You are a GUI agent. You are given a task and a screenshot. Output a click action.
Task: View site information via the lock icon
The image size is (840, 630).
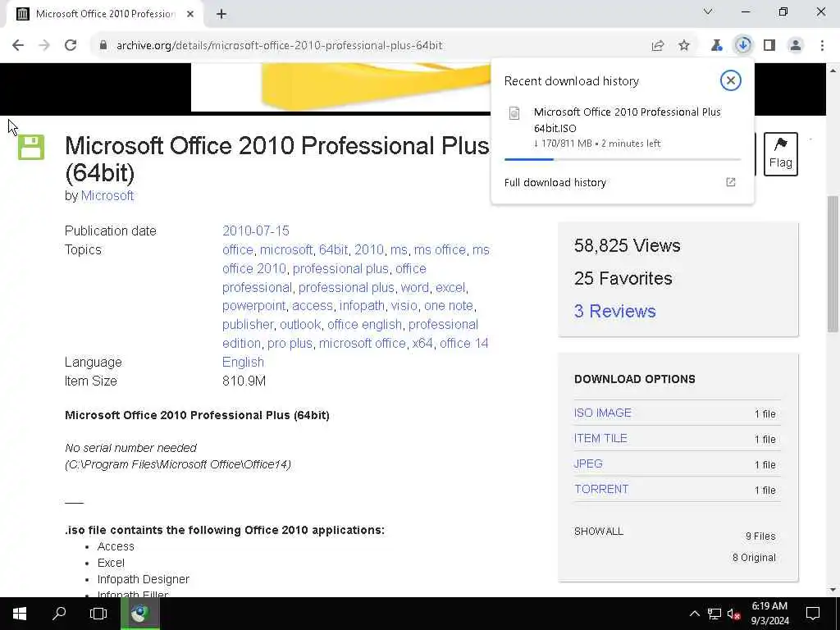(103, 46)
